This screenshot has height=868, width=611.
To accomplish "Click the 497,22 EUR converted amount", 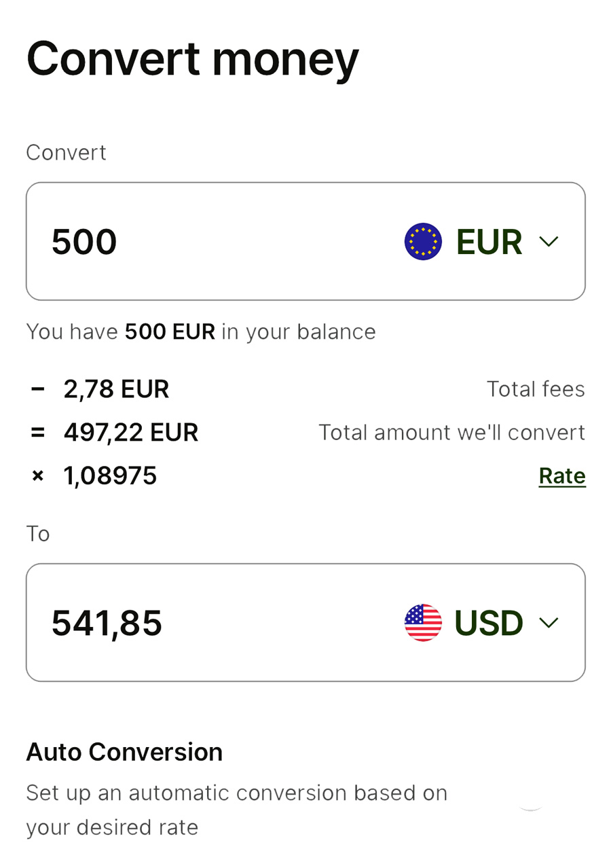I will (x=131, y=433).
